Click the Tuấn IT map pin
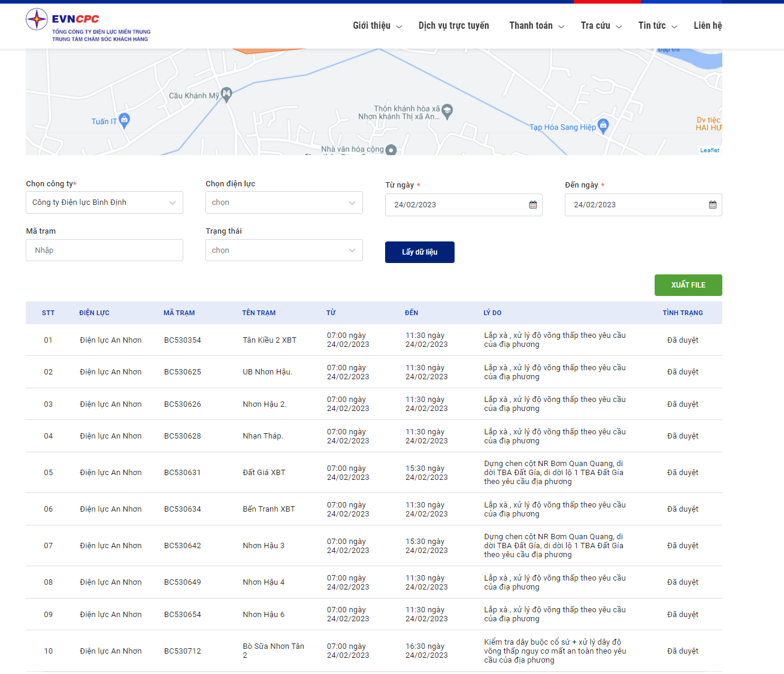Viewport: 784px width, 674px height. [124, 120]
